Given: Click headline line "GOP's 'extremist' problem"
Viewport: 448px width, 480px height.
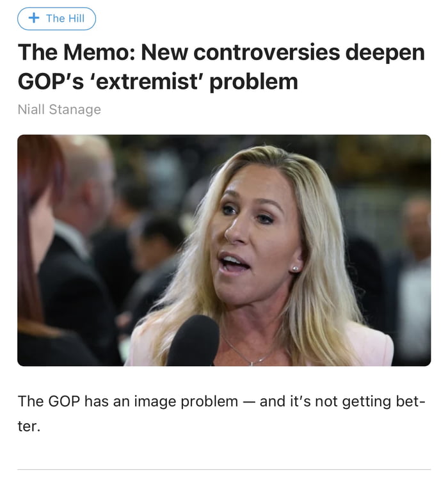Looking at the screenshot, I should click(158, 82).
